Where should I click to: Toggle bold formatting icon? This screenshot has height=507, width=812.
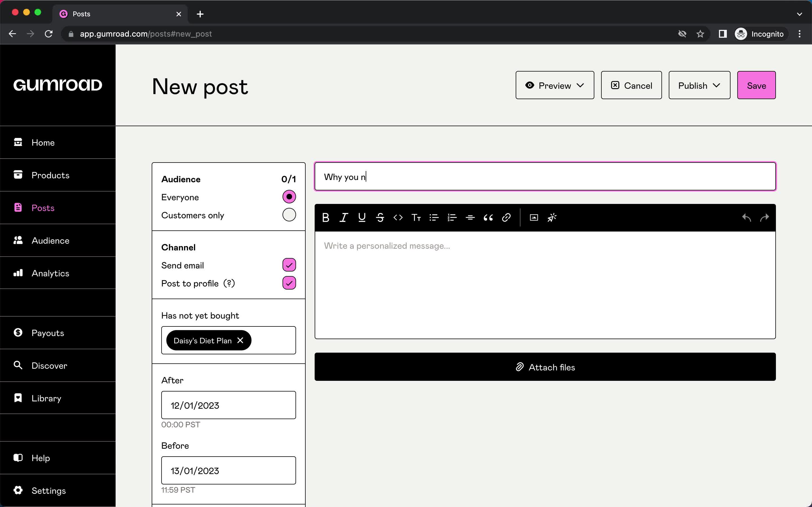[325, 217]
